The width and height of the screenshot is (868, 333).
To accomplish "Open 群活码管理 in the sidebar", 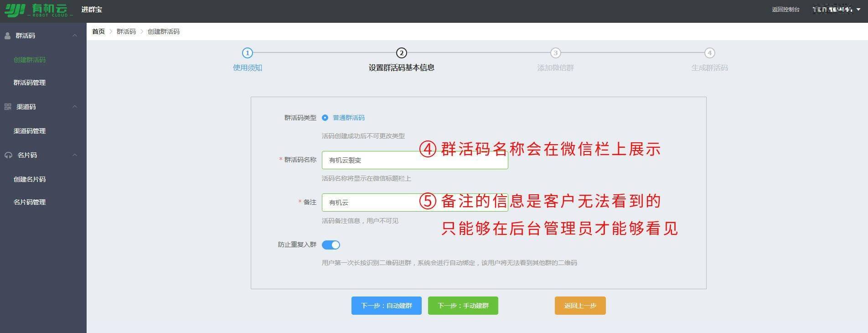I will tap(30, 83).
